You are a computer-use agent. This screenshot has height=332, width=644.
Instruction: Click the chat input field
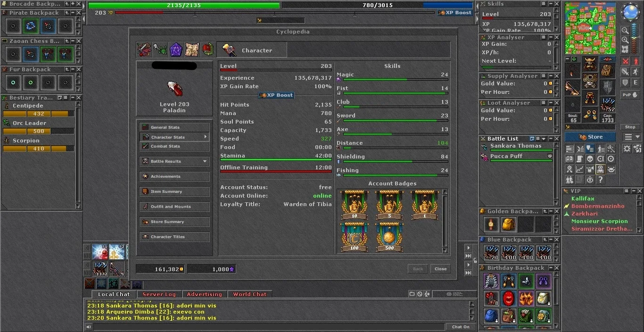(x=269, y=327)
